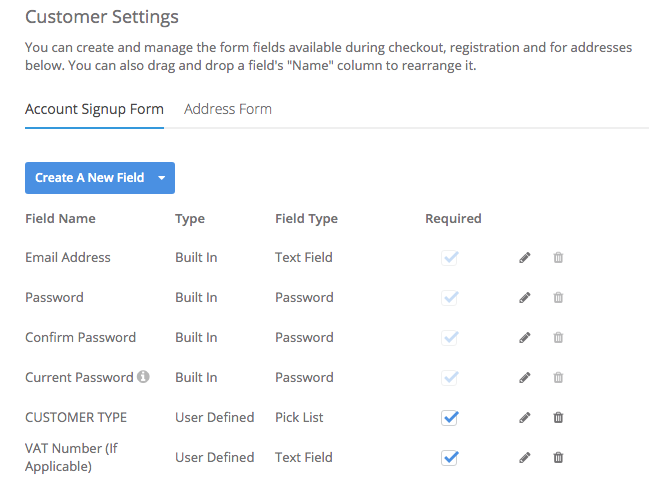The height and width of the screenshot is (483, 649).
Task: Click Required checkbox in Confirm Password row
Action: point(450,338)
